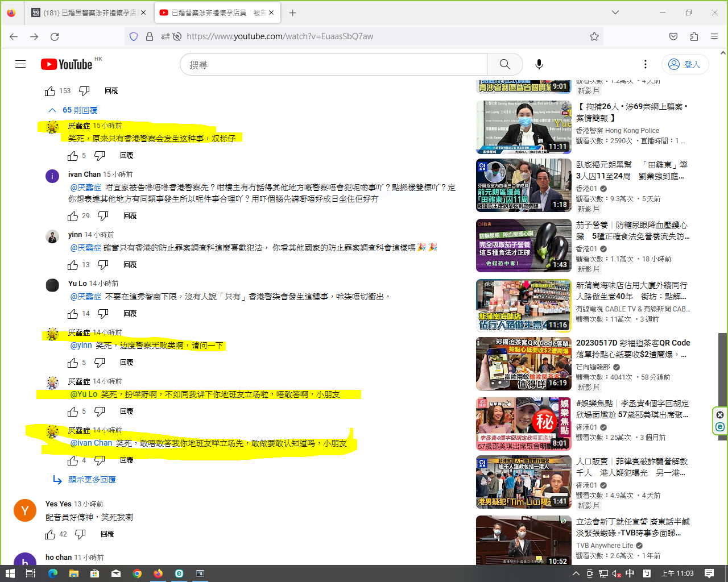728x582 pixels.
Task: Close the active YouTube browser tab
Action: point(271,13)
